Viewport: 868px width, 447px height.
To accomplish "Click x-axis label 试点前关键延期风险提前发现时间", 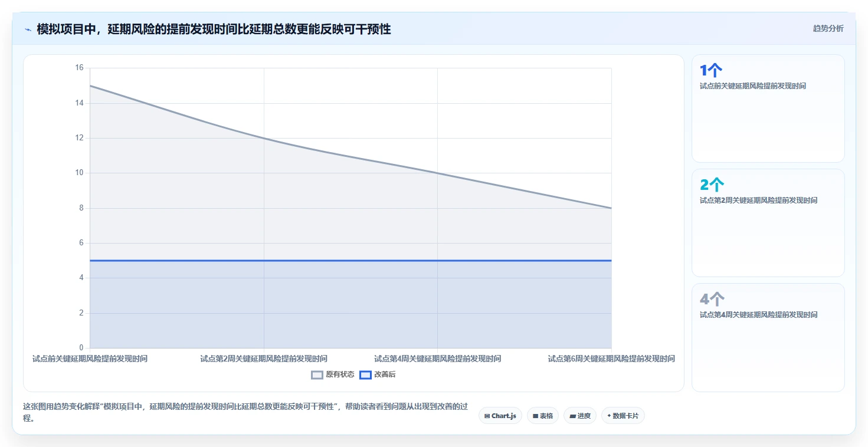I will [90, 359].
